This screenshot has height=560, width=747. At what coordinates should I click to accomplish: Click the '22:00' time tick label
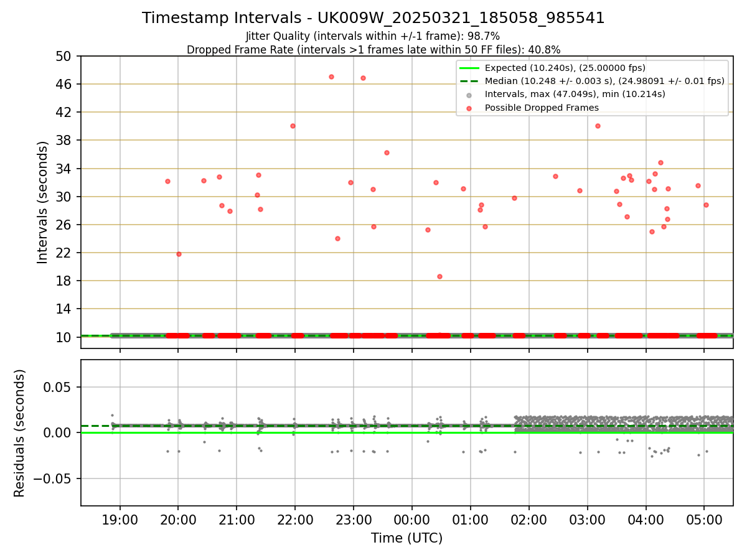(295, 520)
